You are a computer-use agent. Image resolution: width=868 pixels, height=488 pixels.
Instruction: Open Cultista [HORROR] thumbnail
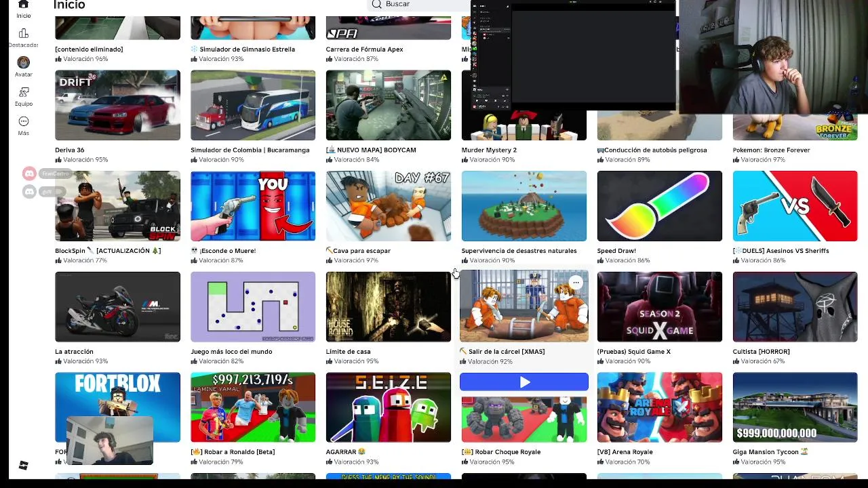pos(795,307)
